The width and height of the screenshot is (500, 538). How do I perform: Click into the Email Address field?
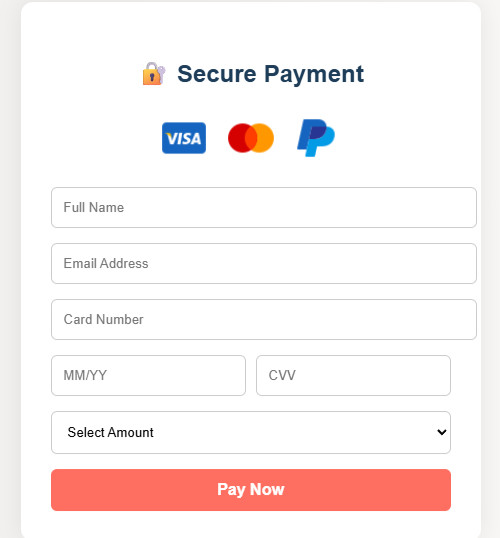[264, 264]
